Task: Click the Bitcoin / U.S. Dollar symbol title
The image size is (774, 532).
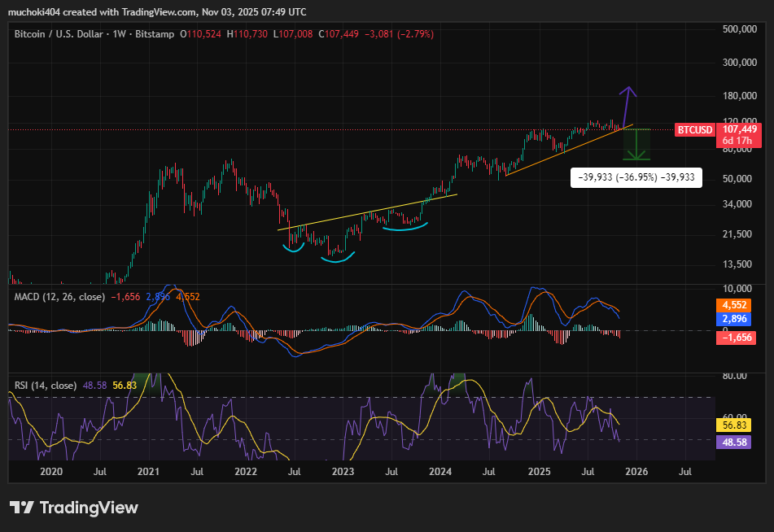Action: [59, 34]
